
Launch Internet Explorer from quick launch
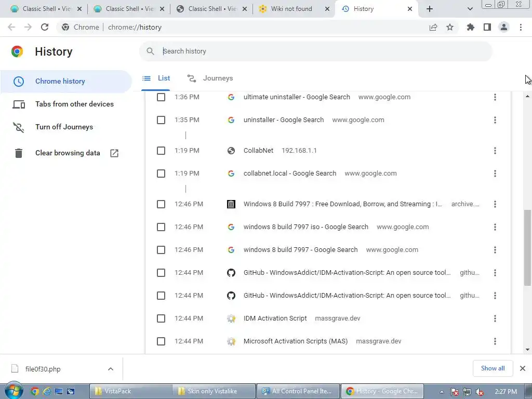pos(46,391)
